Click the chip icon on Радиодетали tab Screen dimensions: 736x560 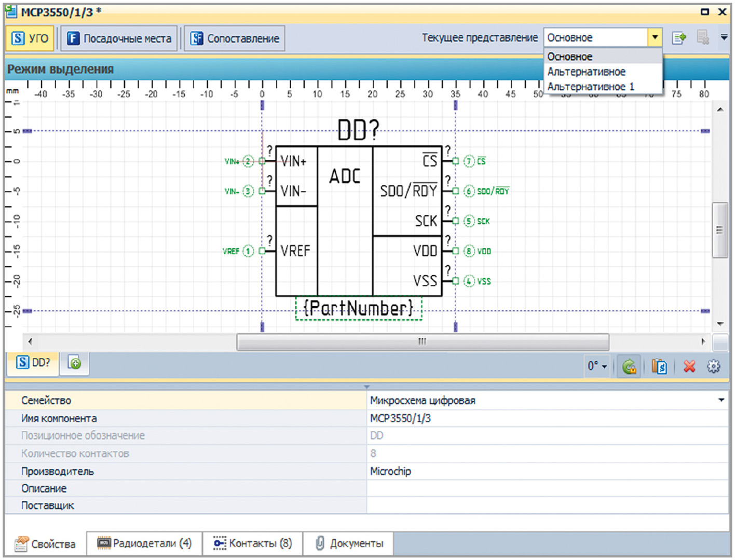(104, 543)
